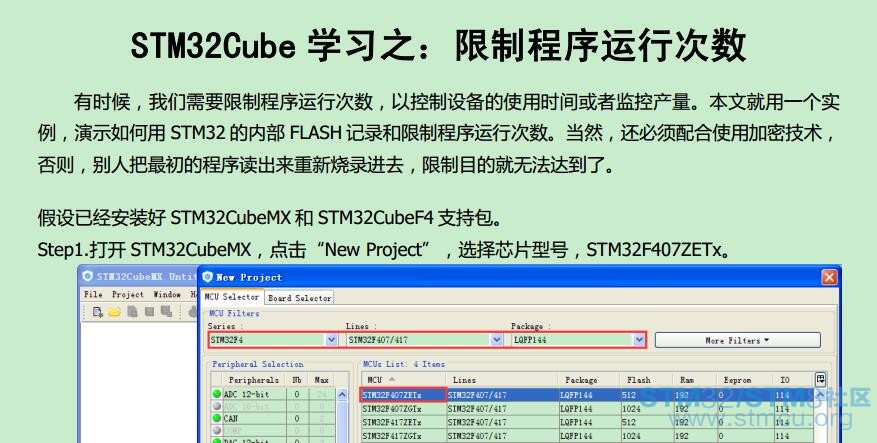Click the Nb value 0 for CAN
Image resolution: width=877 pixels, height=443 pixels.
click(x=296, y=418)
